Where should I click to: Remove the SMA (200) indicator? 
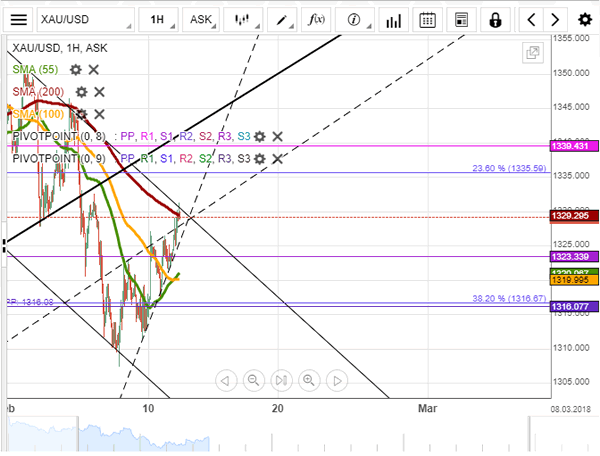click(99, 92)
